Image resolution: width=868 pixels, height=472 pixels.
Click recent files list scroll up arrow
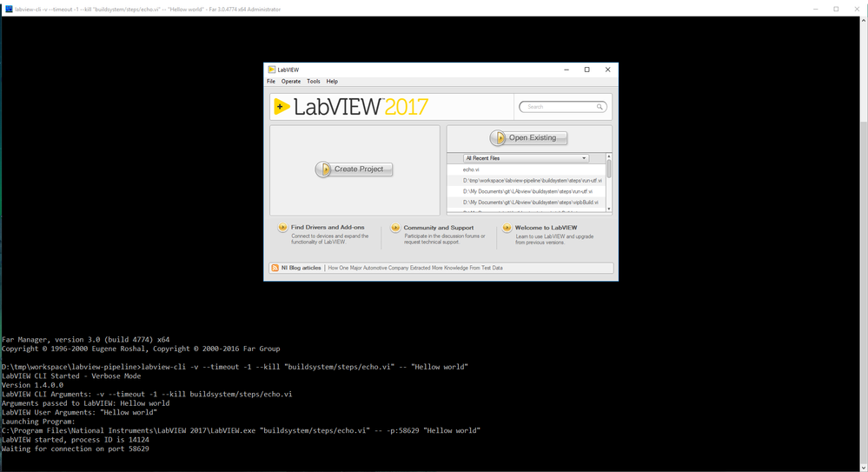609,156
